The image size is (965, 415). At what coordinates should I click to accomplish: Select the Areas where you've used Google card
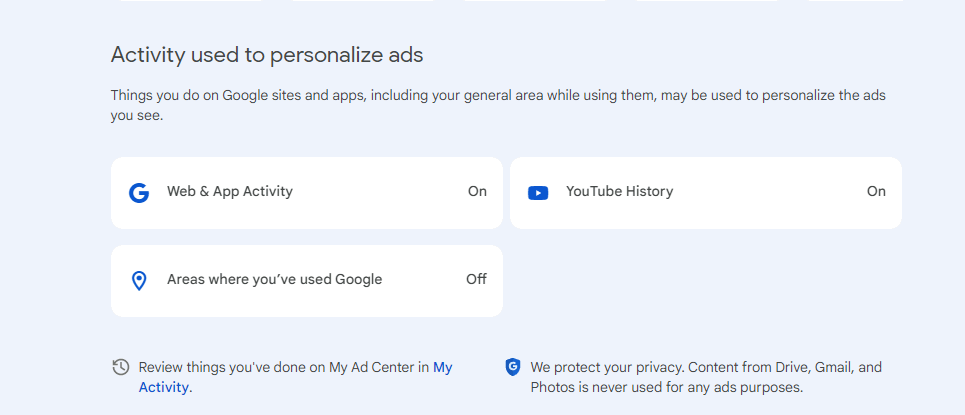pyautogui.click(x=306, y=281)
